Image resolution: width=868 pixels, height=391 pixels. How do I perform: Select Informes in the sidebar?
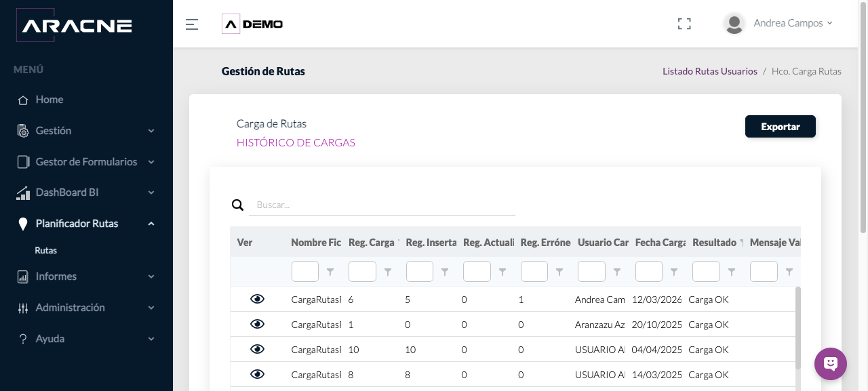(56, 276)
